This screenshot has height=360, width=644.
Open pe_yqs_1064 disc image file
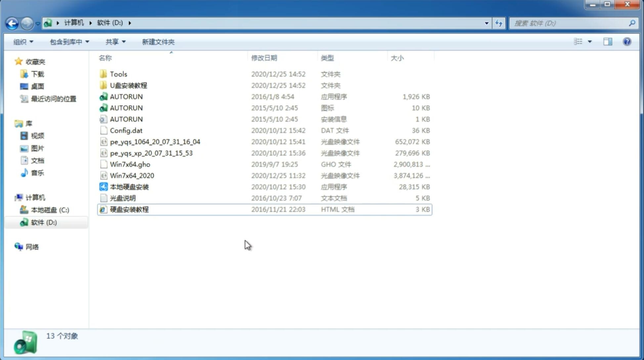tap(155, 142)
